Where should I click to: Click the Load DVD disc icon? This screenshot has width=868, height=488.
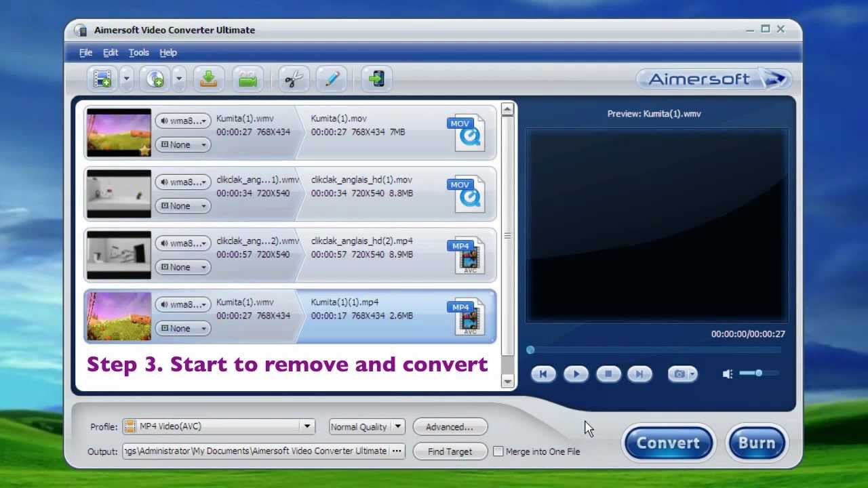click(x=155, y=79)
